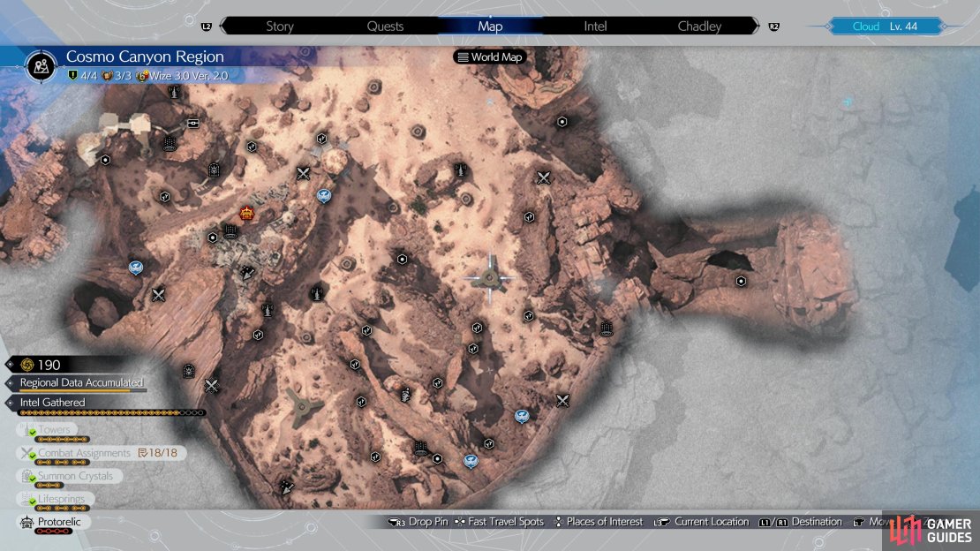The height and width of the screenshot is (551, 980).
Task: Switch to the Story tab
Action: pos(280,26)
